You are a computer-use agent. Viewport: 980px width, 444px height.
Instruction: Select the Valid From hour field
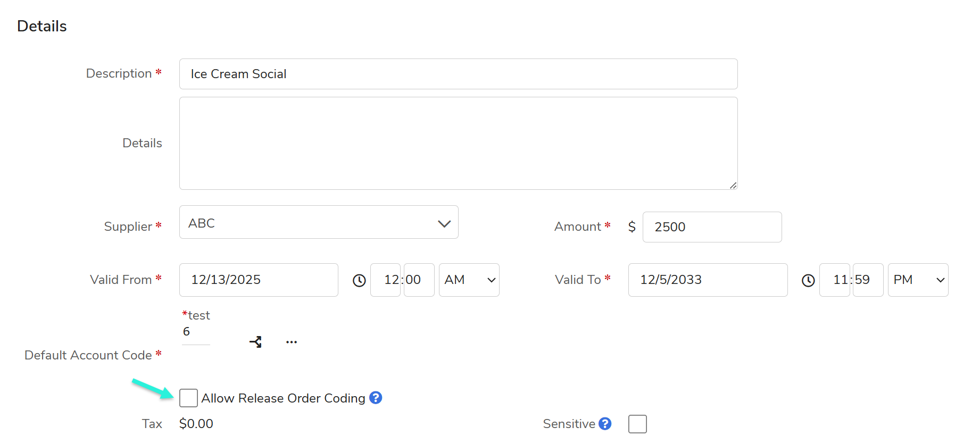(x=386, y=280)
